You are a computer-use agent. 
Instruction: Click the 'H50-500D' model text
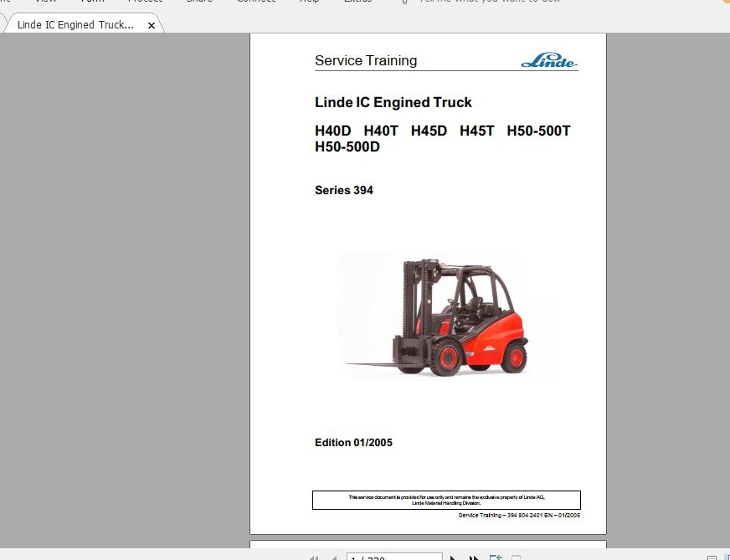[x=347, y=146]
